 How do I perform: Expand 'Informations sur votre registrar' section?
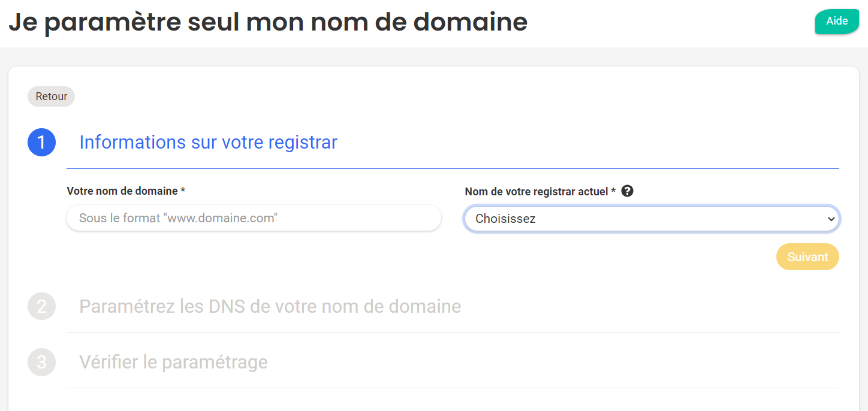click(208, 143)
